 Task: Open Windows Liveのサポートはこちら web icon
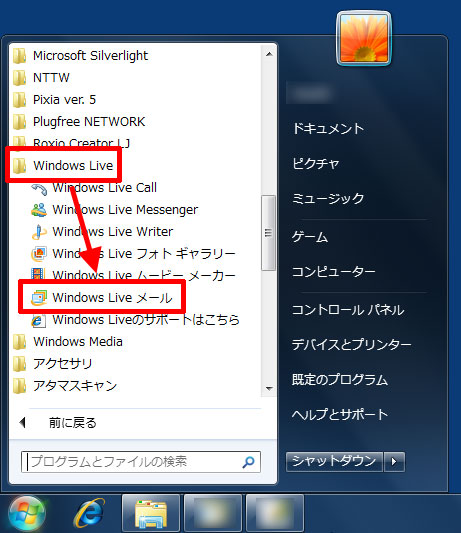pos(38,321)
